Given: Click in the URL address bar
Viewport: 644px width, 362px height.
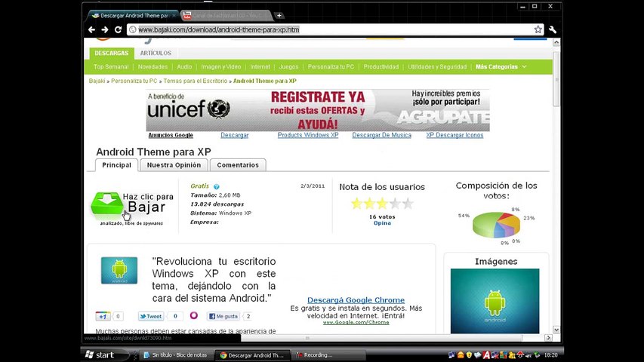Looking at the screenshot, I should (x=334, y=29).
